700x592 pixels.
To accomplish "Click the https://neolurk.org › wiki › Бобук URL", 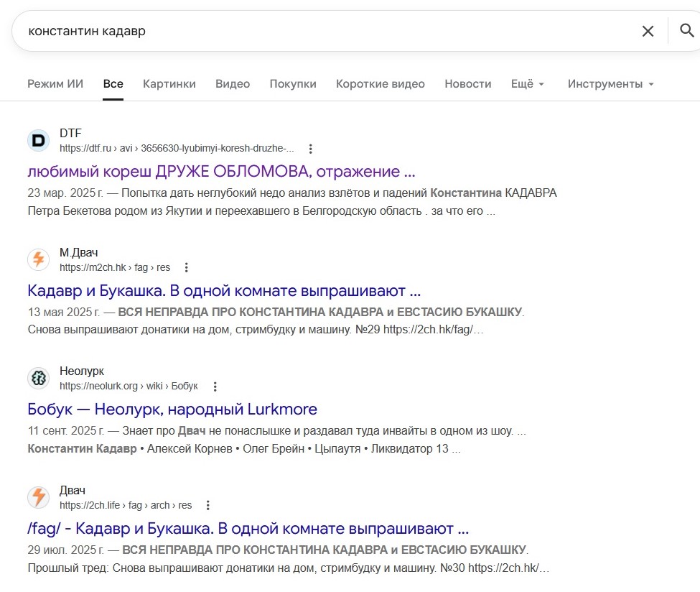I will [x=129, y=386].
